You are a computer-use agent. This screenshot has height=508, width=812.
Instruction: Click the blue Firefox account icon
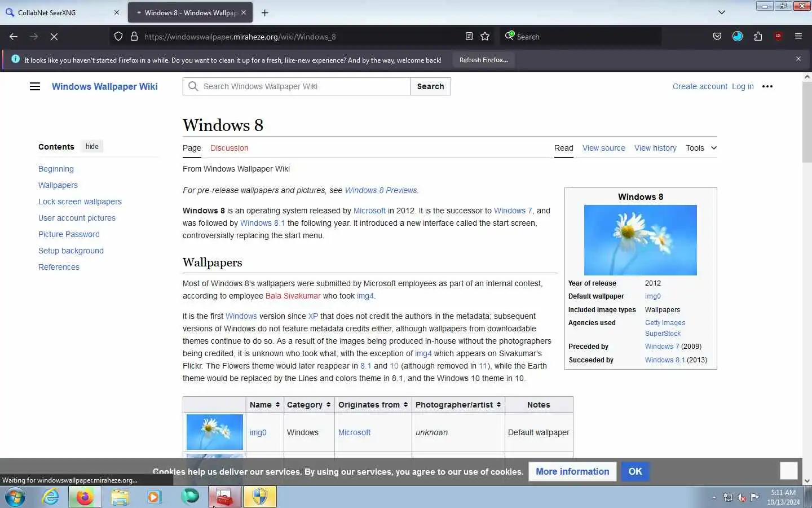pyautogui.click(x=738, y=37)
